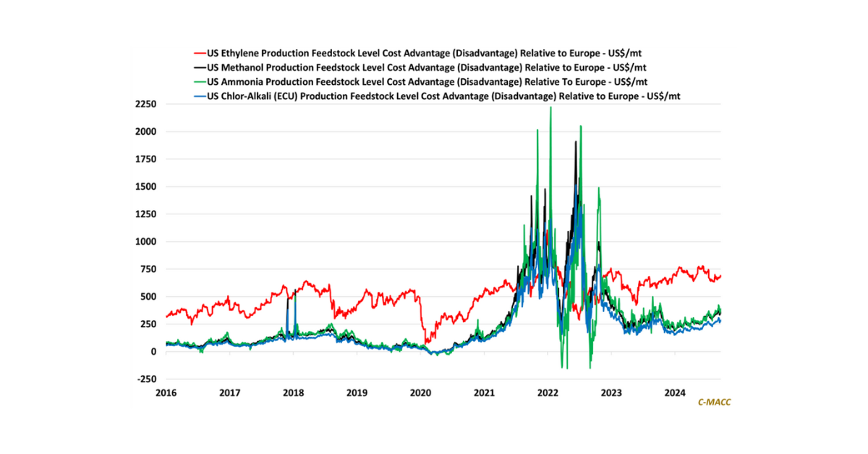This screenshot has width=868, height=454.
Task: Click the 2250 value on the y-axis
Action: pyautogui.click(x=145, y=104)
